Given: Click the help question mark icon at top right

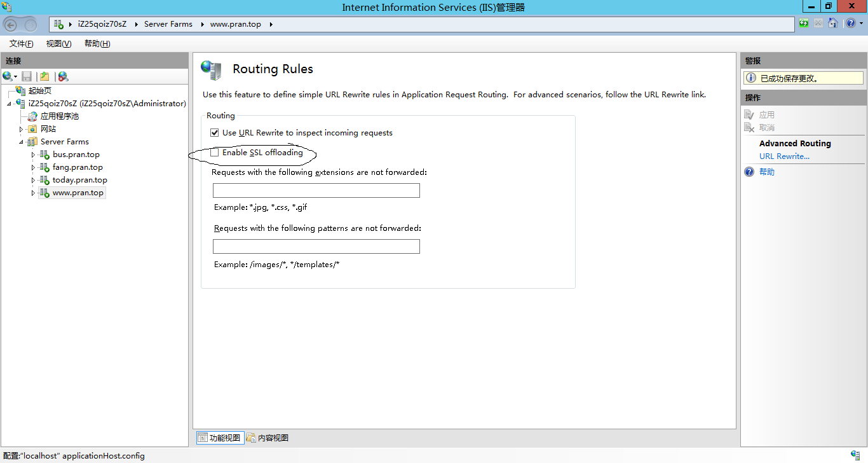Looking at the screenshot, I should tap(850, 24).
